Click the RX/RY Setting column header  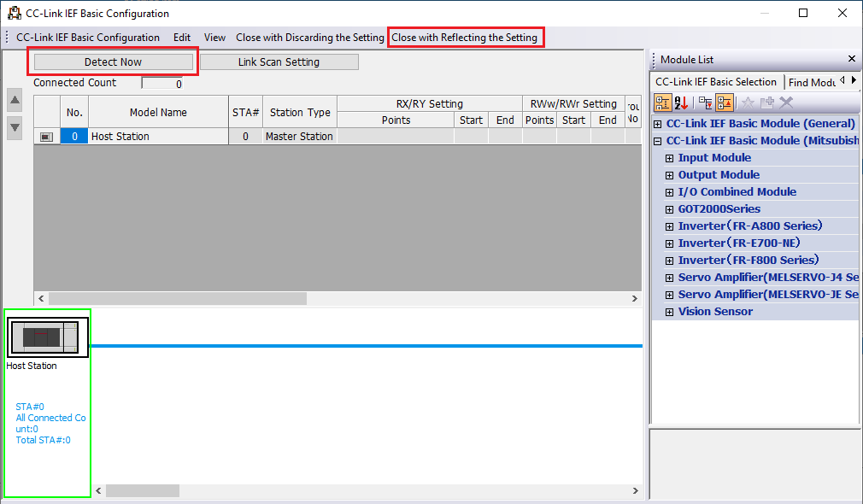point(430,103)
